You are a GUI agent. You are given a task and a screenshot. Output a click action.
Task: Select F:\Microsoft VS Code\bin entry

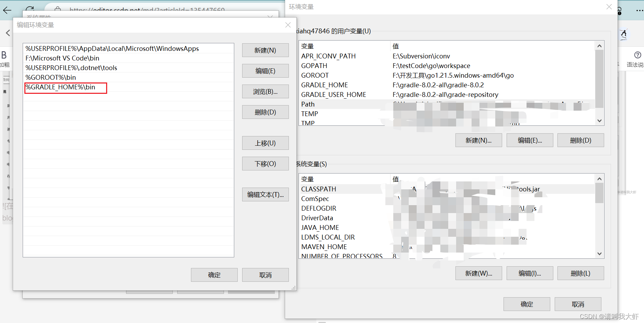tap(128, 58)
